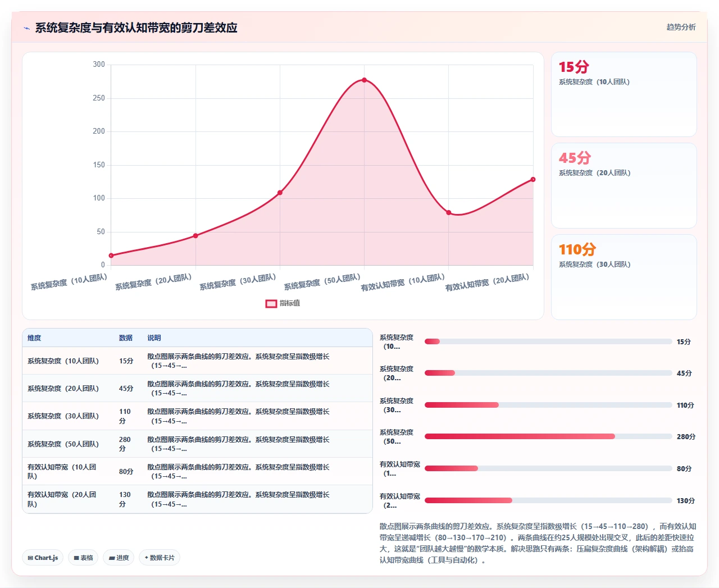Click the progress bar showing 280分
Viewport: 719px width, 588px height.
click(548, 436)
